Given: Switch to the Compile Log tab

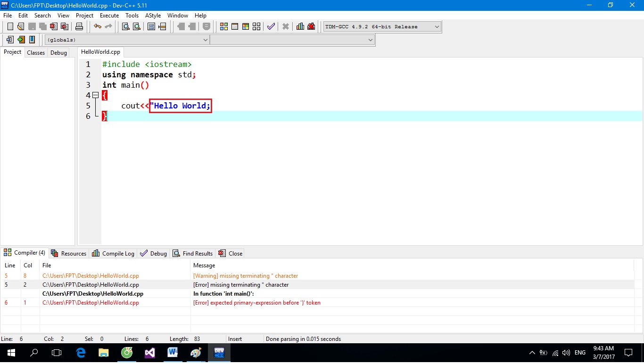Looking at the screenshot, I should pos(113,254).
